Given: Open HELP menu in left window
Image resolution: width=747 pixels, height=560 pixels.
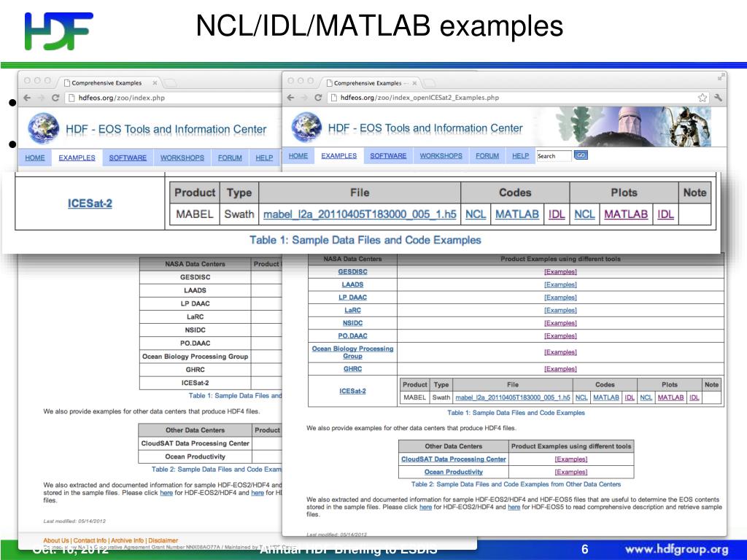Looking at the screenshot, I should click(264, 157).
